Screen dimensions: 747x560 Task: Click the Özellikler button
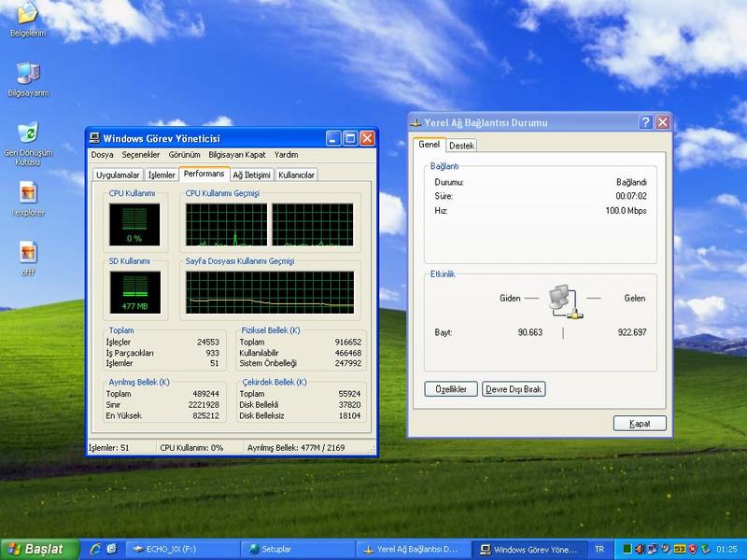click(451, 389)
